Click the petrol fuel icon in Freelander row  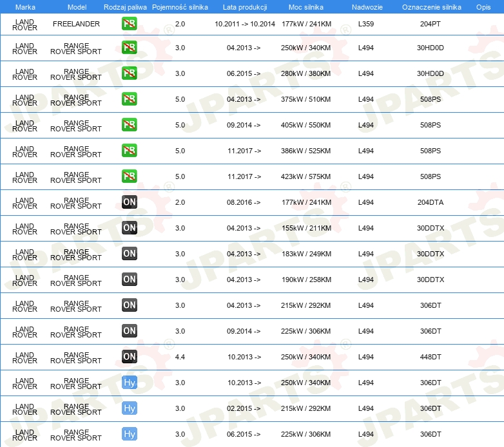click(129, 24)
